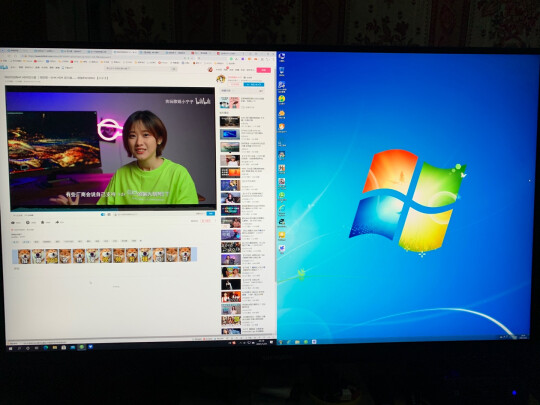The height and width of the screenshot is (405, 540).
Task: Expand the tag list arrow after tags
Action: pyautogui.click(x=141, y=241)
